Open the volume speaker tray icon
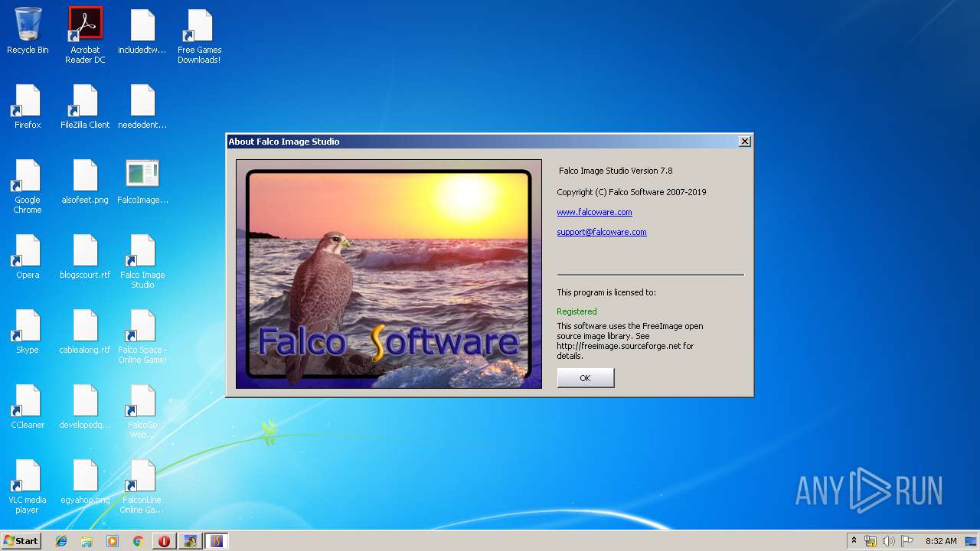Screen dimensions: 980x551 (x=889, y=541)
